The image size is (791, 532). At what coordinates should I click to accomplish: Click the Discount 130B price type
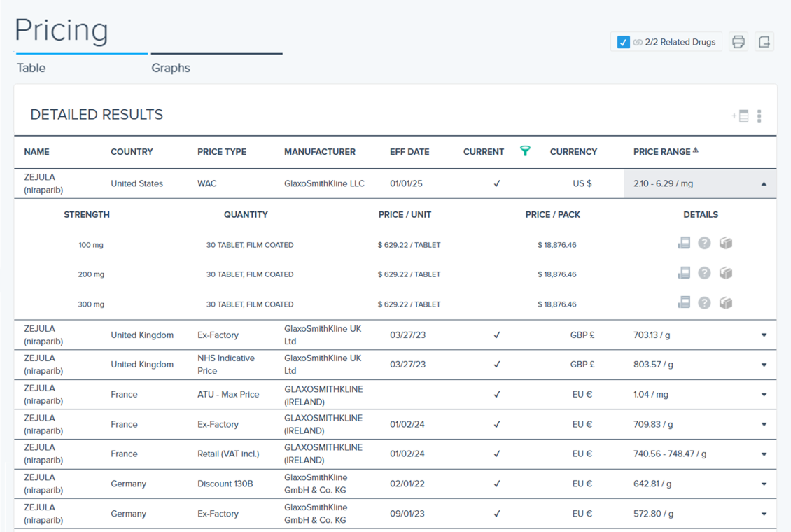[225, 484]
